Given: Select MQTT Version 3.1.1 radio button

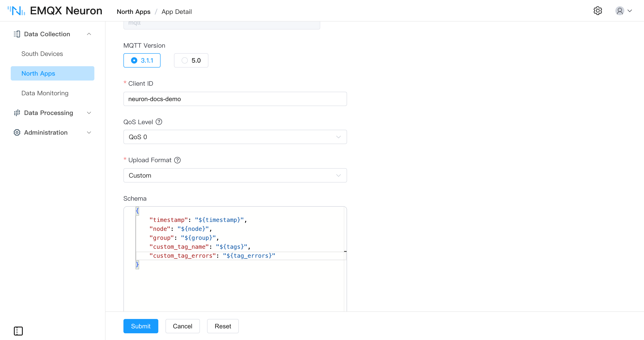Looking at the screenshot, I should (142, 60).
